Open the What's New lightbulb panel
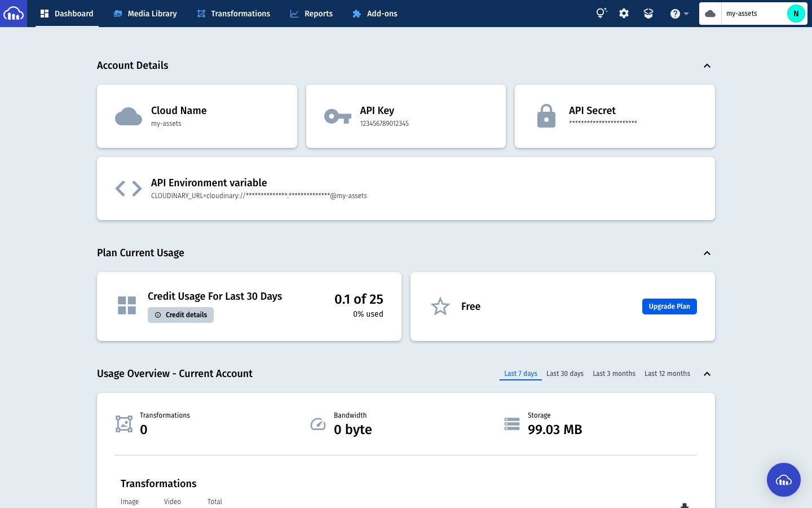 tap(601, 13)
